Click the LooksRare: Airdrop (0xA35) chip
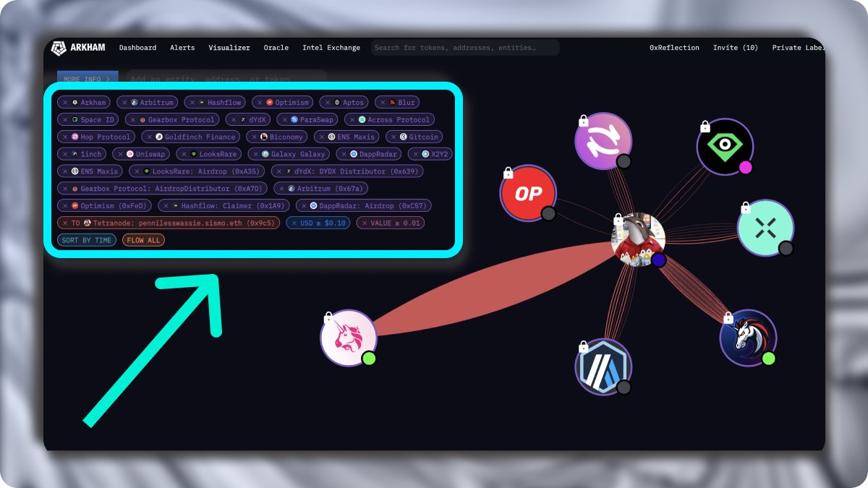The image size is (868, 488). pos(197,171)
